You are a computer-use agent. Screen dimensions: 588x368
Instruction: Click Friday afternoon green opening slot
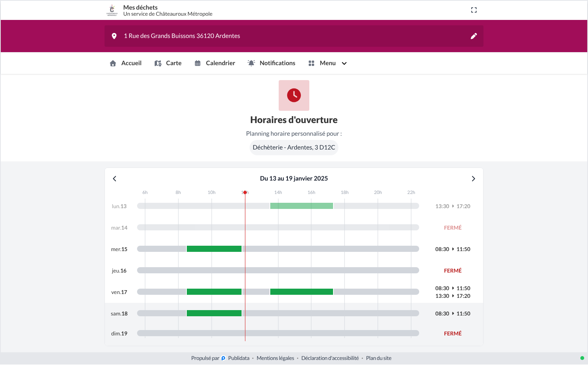point(302,292)
